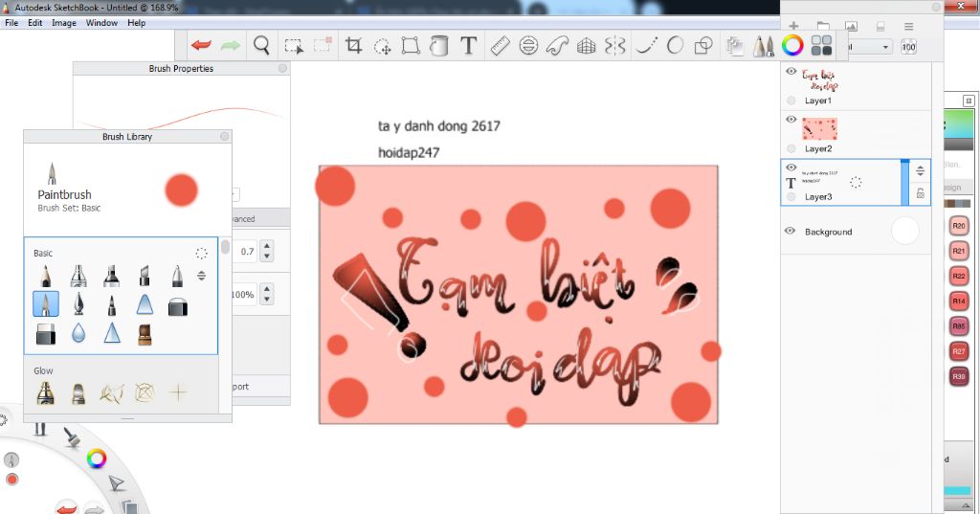Close the Brush Library panel

point(224,136)
